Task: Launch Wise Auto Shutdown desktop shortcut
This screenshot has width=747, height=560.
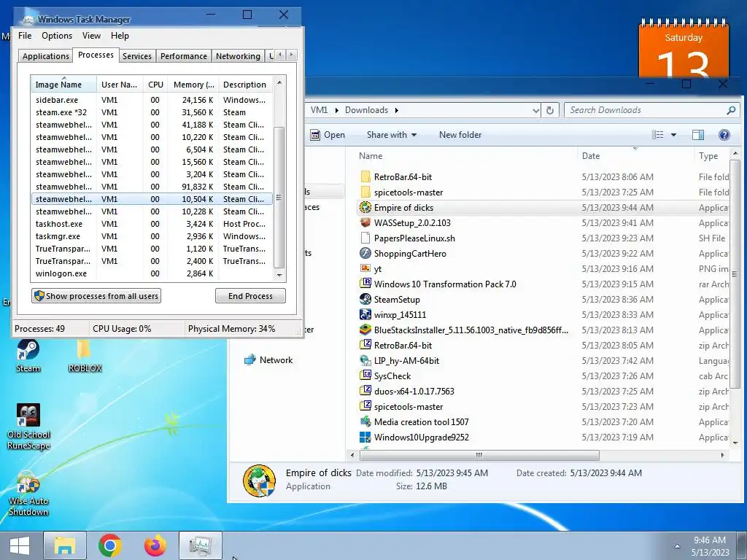Action: (28, 493)
